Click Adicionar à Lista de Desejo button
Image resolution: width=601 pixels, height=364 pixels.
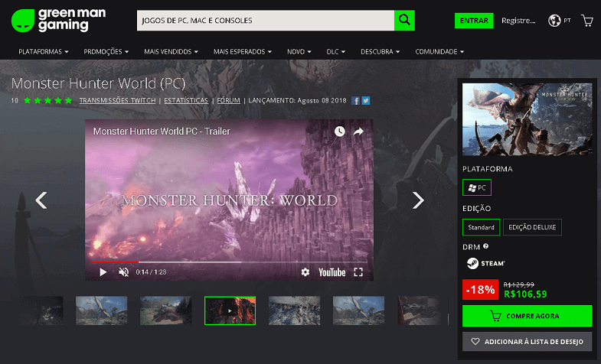[x=527, y=341]
